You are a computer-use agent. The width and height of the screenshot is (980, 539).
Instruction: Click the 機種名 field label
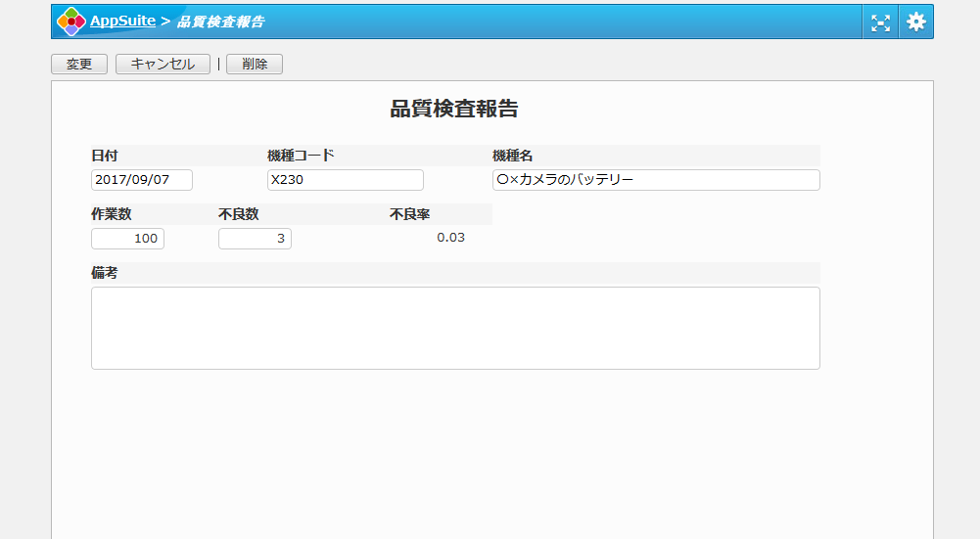click(512, 156)
